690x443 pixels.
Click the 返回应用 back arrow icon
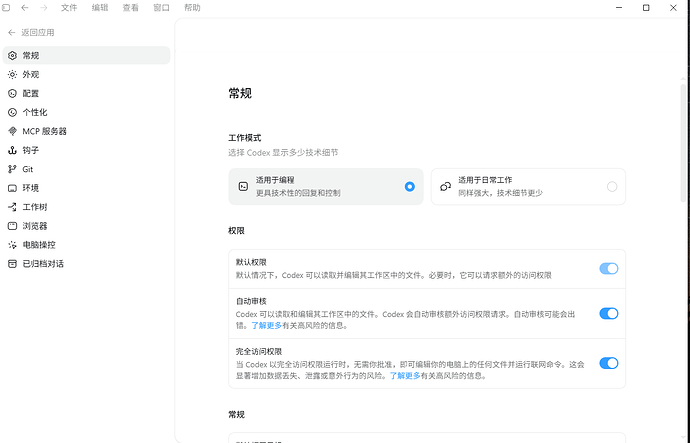[12, 33]
